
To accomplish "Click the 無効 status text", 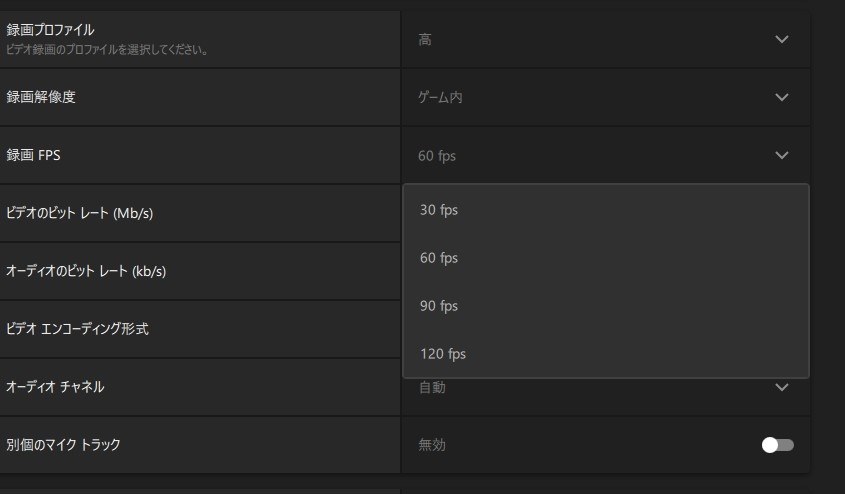I will coord(432,445).
